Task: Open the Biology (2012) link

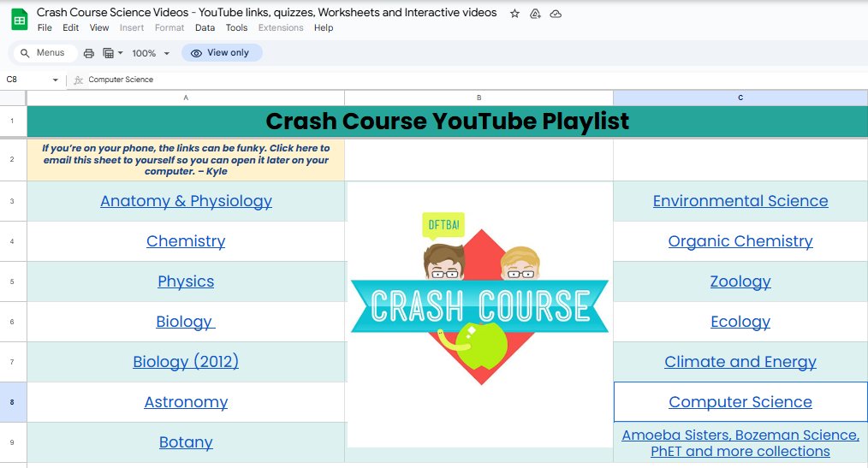Action: coord(186,362)
